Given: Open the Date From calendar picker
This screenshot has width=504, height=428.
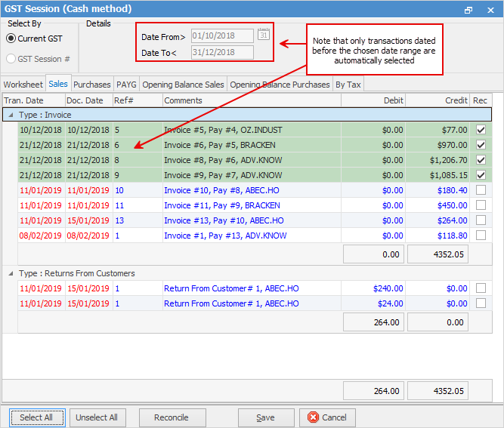Looking at the screenshot, I should 264,35.
